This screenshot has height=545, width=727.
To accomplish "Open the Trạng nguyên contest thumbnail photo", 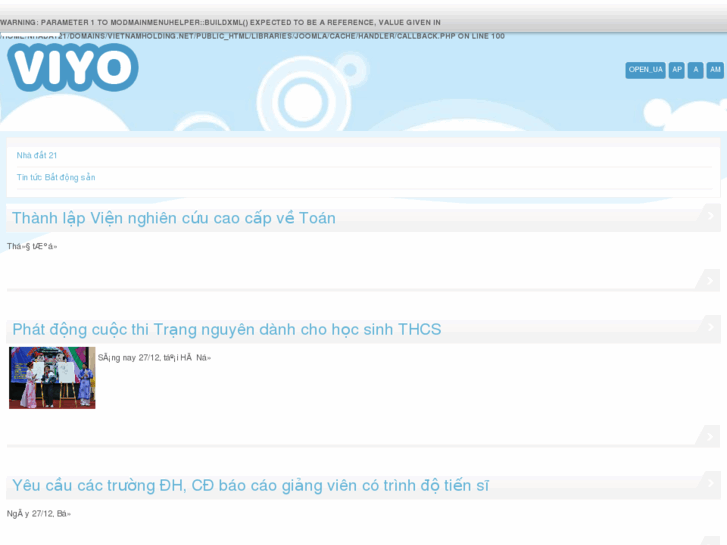I will (x=52, y=378).
